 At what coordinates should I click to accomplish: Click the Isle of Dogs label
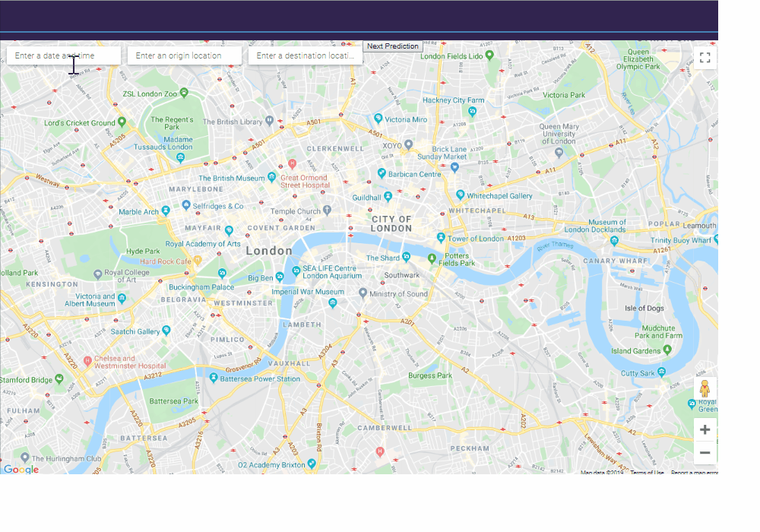(x=644, y=308)
